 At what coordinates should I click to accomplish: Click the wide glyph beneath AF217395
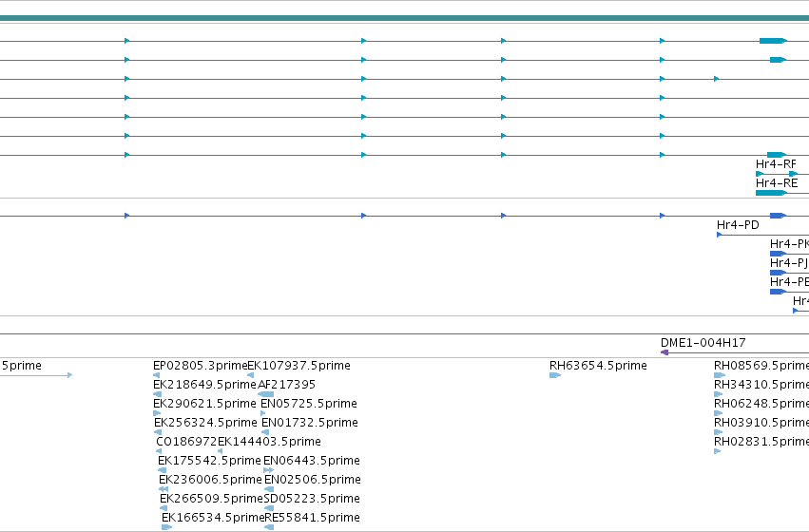[x=266, y=394]
